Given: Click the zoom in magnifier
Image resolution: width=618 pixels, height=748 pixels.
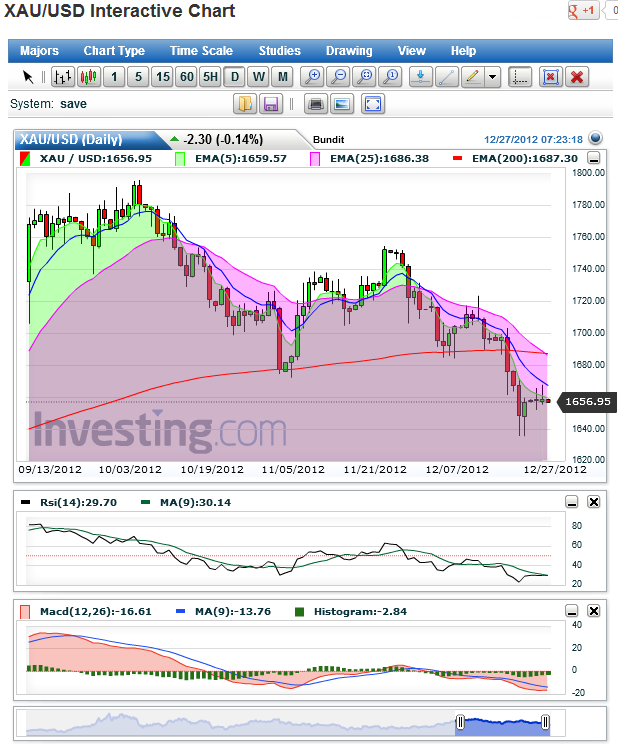Looking at the screenshot, I should click(313, 77).
